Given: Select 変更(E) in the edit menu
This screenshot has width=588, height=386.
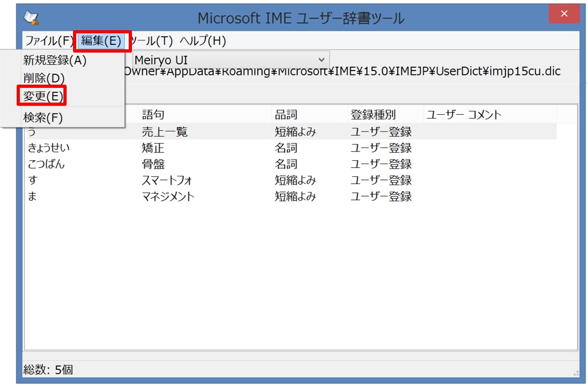Looking at the screenshot, I should tap(43, 96).
